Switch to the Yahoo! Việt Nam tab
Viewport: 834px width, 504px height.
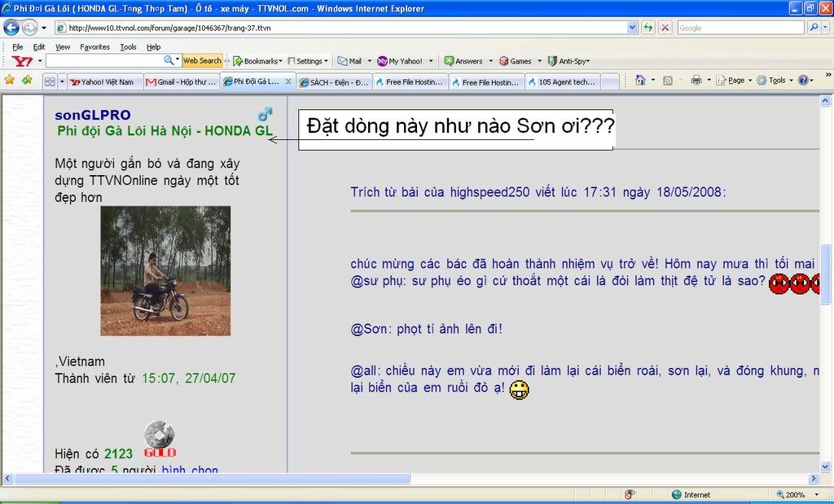105,82
